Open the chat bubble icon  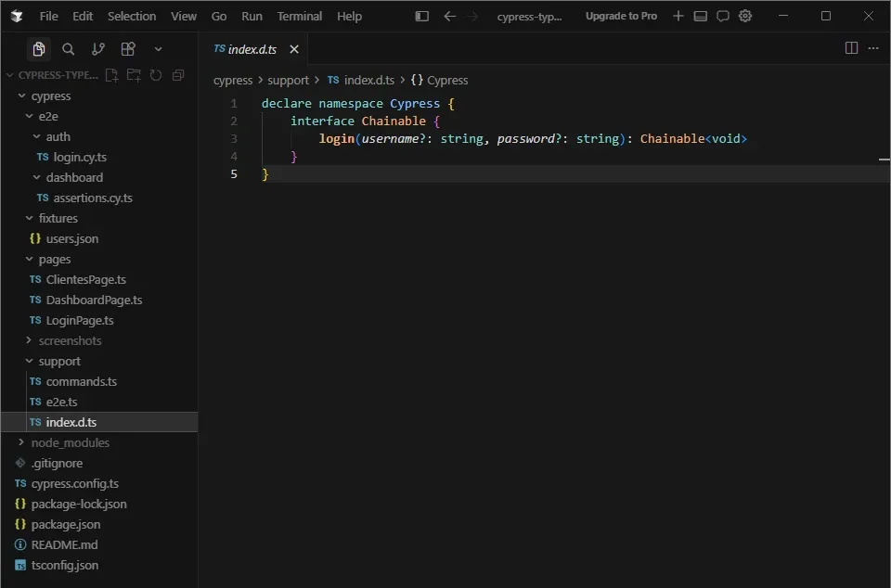click(723, 17)
